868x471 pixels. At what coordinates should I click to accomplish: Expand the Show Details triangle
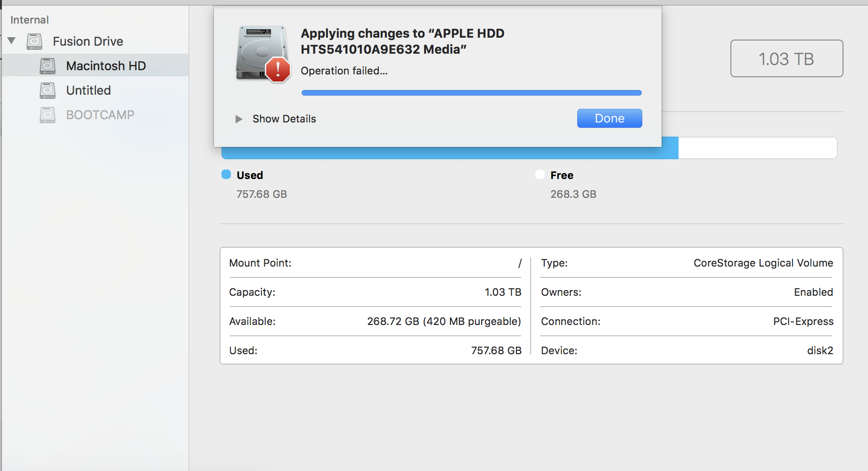click(238, 119)
